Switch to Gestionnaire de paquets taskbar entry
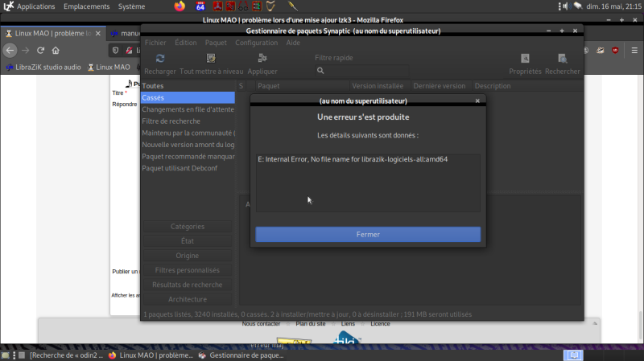 [241, 355]
